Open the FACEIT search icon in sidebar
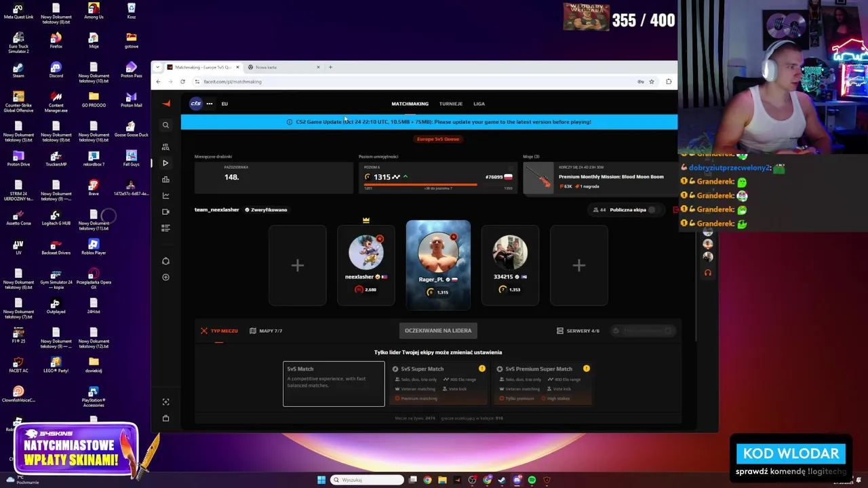The width and height of the screenshot is (868, 488). [x=165, y=125]
